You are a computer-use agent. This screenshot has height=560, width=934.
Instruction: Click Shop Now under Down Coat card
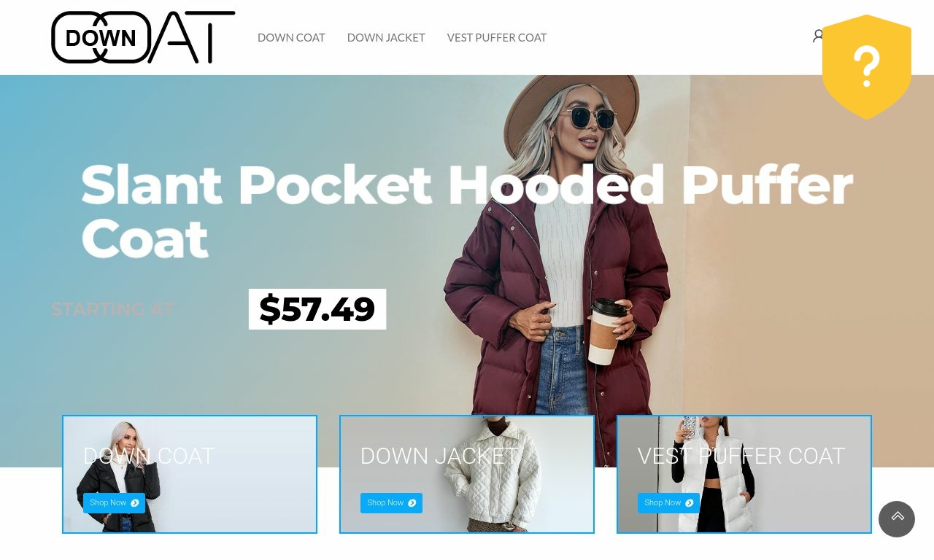tap(114, 503)
